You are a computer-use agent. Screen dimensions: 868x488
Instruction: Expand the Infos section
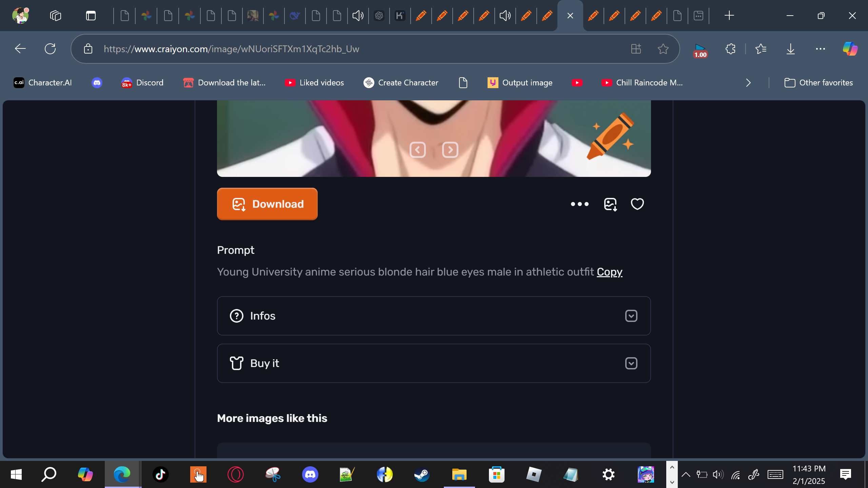coord(631,316)
